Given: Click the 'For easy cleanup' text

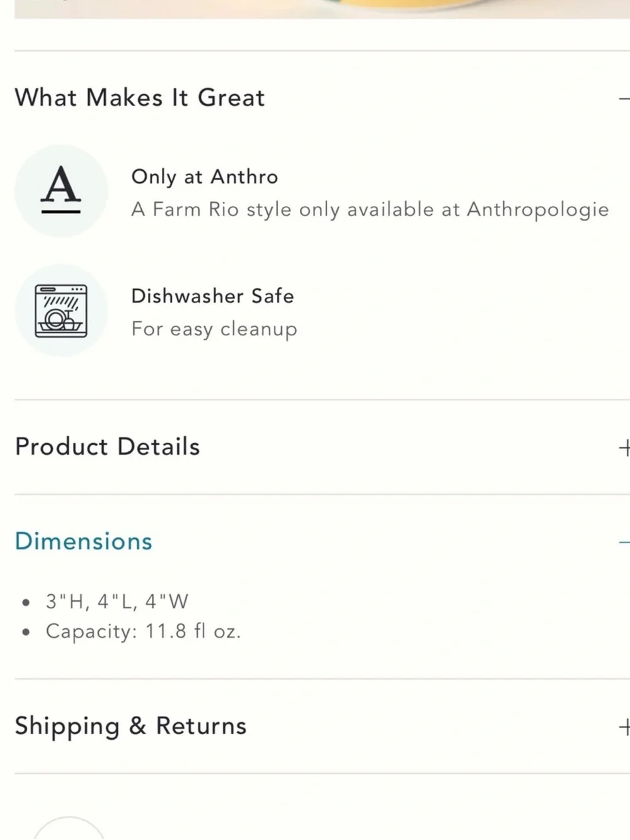Looking at the screenshot, I should coord(214,329).
